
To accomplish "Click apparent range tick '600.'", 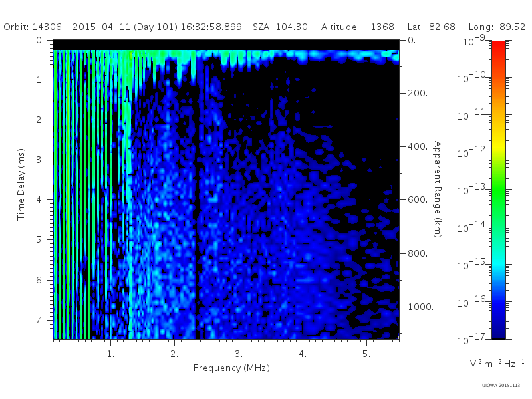I will point(418,200).
